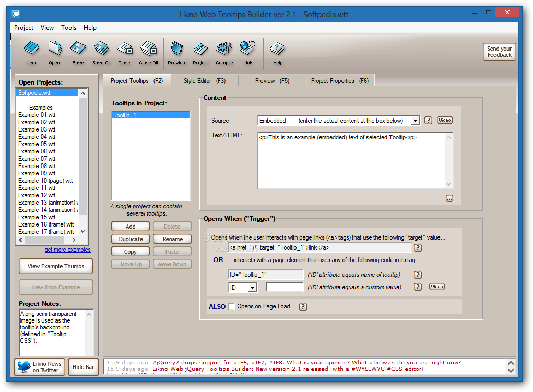The image size is (533, 392).
Task: Click the Rename button
Action: click(x=172, y=239)
